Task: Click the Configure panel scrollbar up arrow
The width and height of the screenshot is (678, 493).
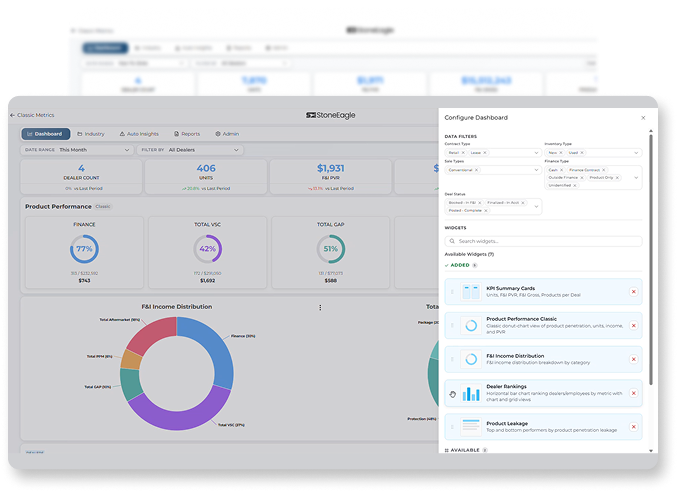Action: pyautogui.click(x=651, y=131)
